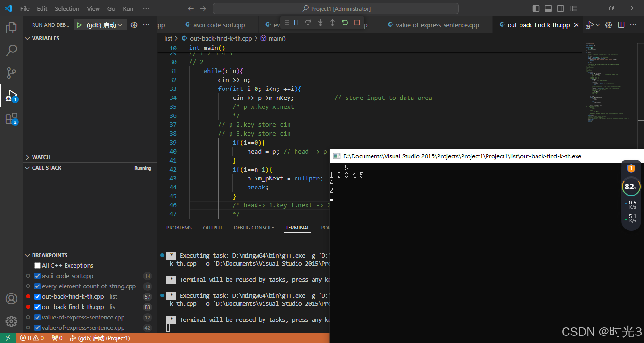Collapse the VARIABLES section
The height and width of the screenshot is (343, 644).
point(90,38)
